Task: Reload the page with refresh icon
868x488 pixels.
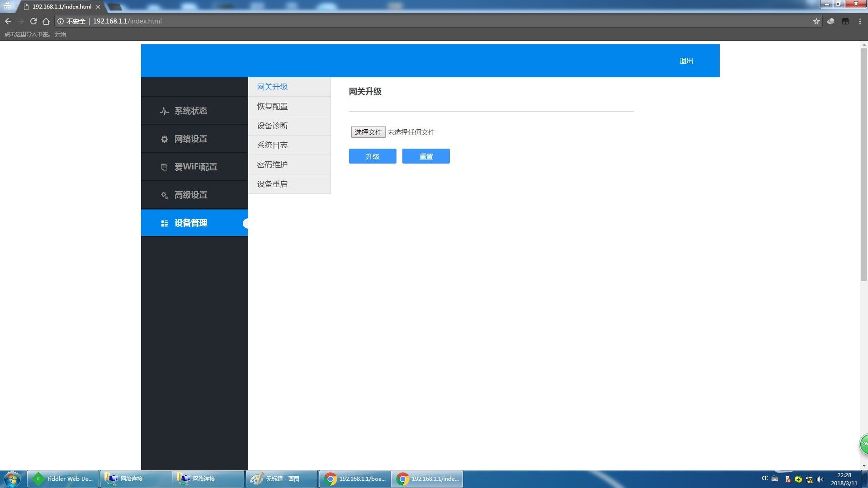Action: [x=33, y=21]
